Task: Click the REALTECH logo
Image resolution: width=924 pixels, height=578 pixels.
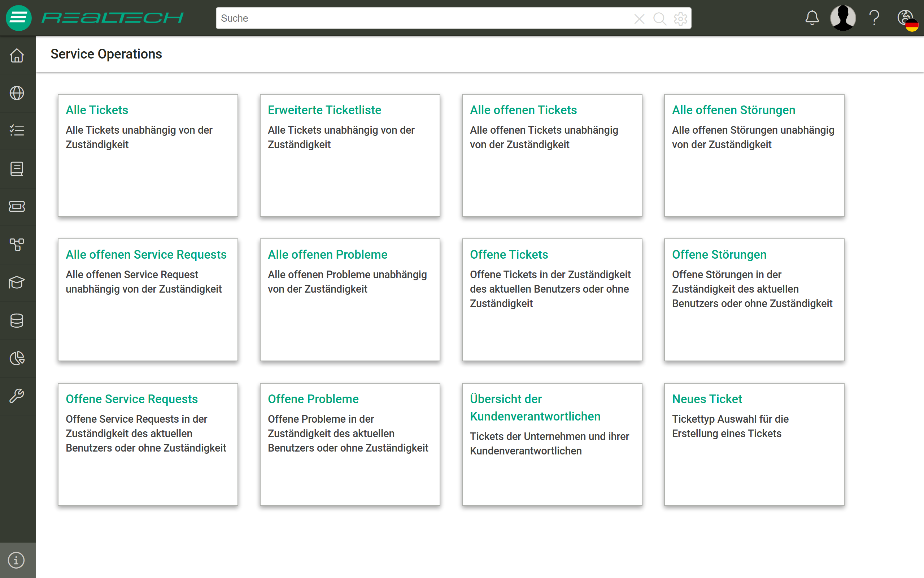Action: click(x=112, y=18)
